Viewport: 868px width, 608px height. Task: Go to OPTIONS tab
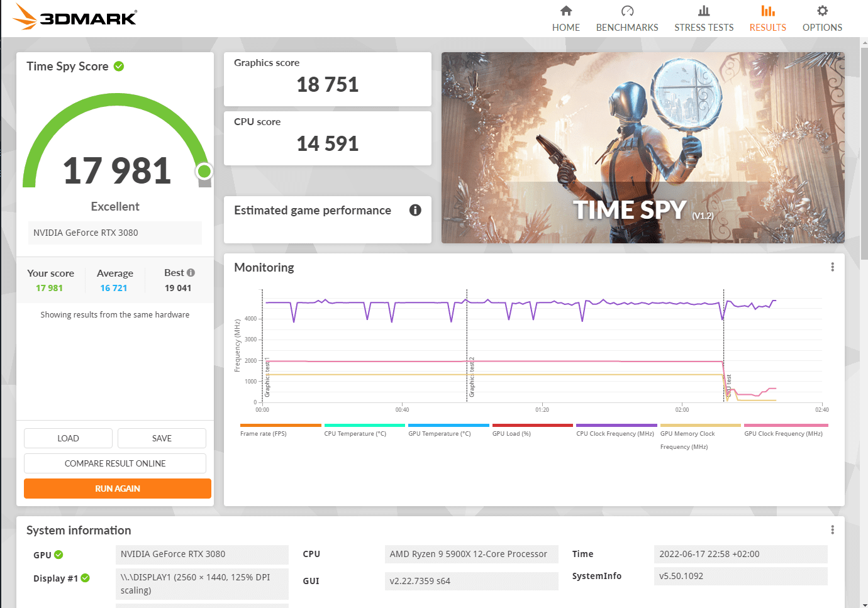coord(822,28)
